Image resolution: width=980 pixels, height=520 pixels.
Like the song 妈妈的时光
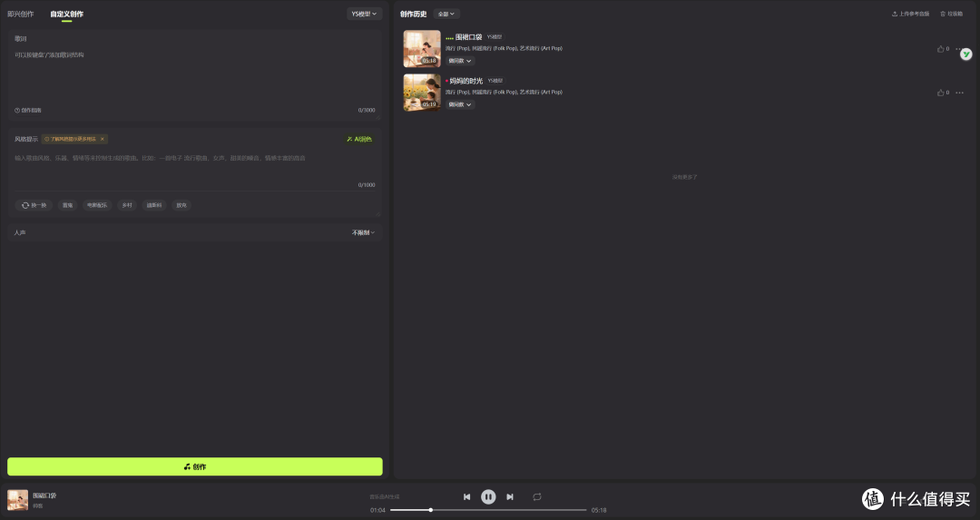(x=941, y=93)
